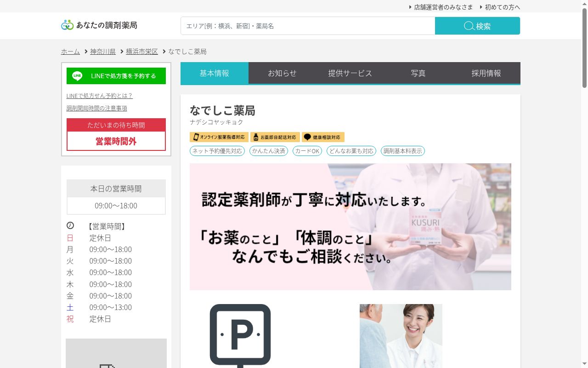Open the 店舗運営者のみなさま link
Viewport: 588px width, 368px height.
point(443,7)
